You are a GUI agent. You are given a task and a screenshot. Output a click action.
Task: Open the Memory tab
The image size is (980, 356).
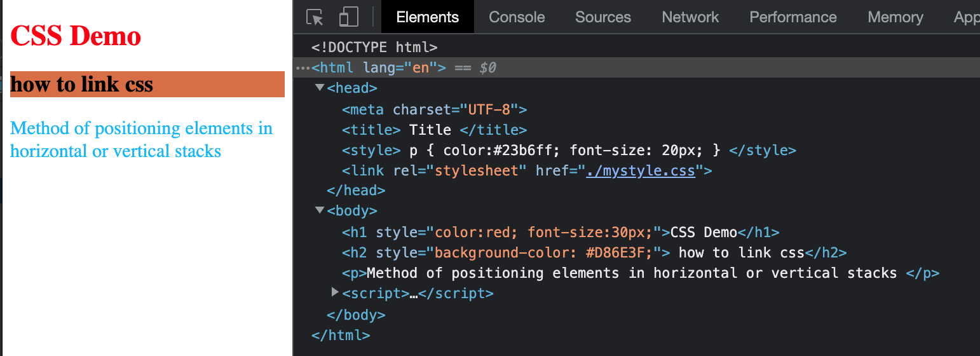click(895, 17)
